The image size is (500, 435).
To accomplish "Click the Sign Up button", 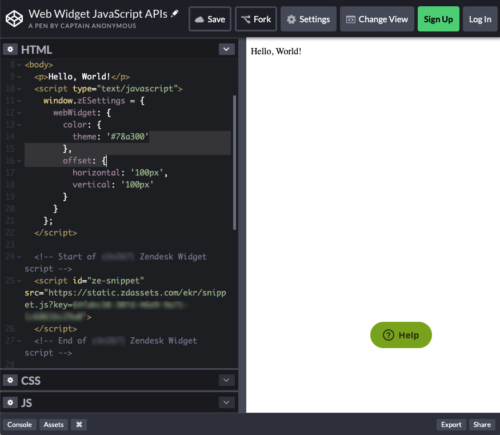I will pyautogui.click(x=438, y=19).
